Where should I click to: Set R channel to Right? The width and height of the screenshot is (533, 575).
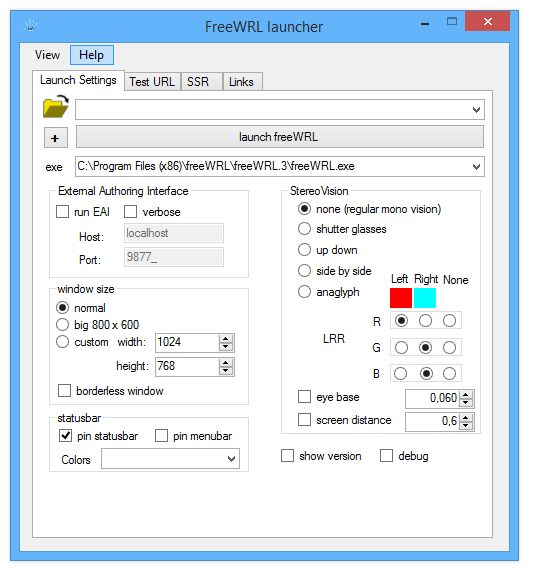pos(426,321)
